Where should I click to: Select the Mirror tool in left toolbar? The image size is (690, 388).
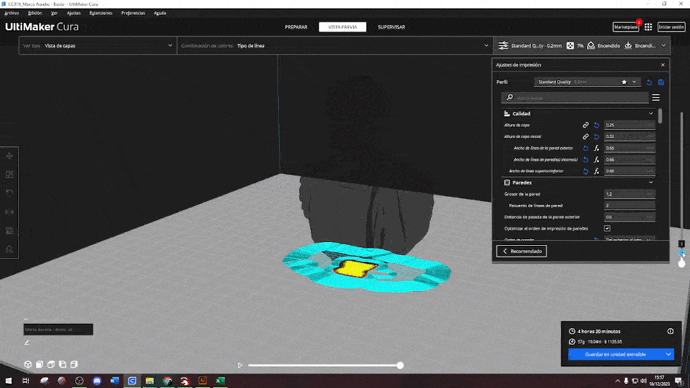pyautogui.click(x=9, y=212)
